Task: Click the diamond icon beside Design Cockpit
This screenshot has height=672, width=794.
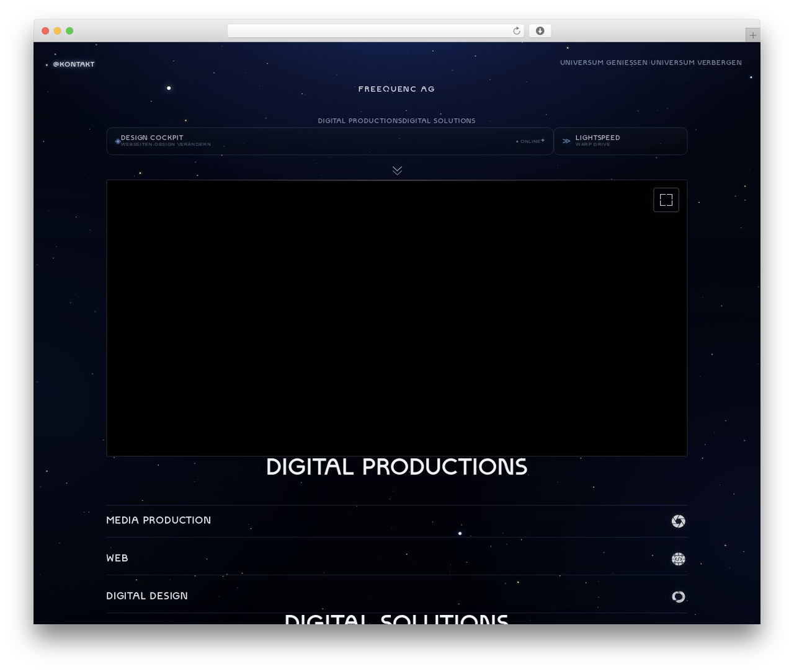Action: [118, 141]
